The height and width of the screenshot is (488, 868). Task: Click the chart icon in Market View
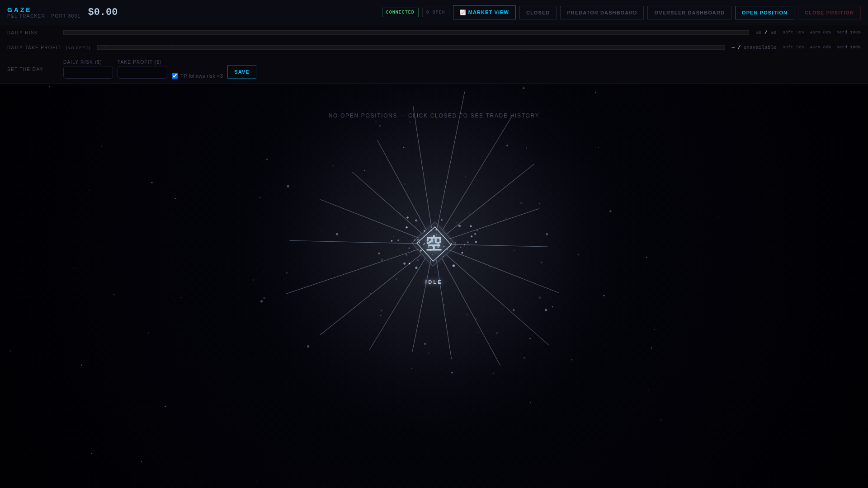pos(462,13)
